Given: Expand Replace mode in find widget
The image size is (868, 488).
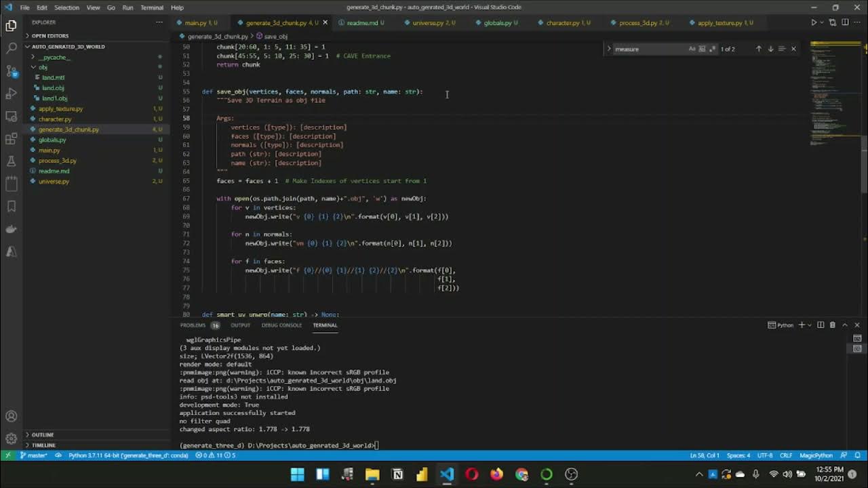Looking at the screenshot, I should (608, 49).
